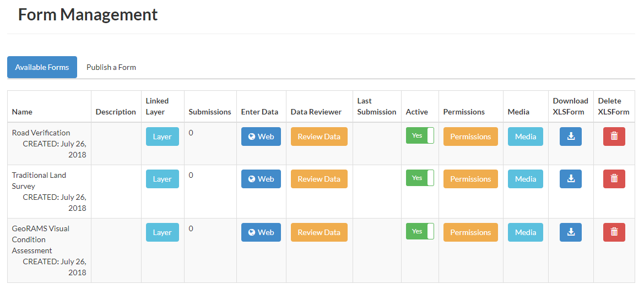
Task: Download GeoRAMS Visual Condition Assessment XLSForm
Action: click(x=571, y=232)
